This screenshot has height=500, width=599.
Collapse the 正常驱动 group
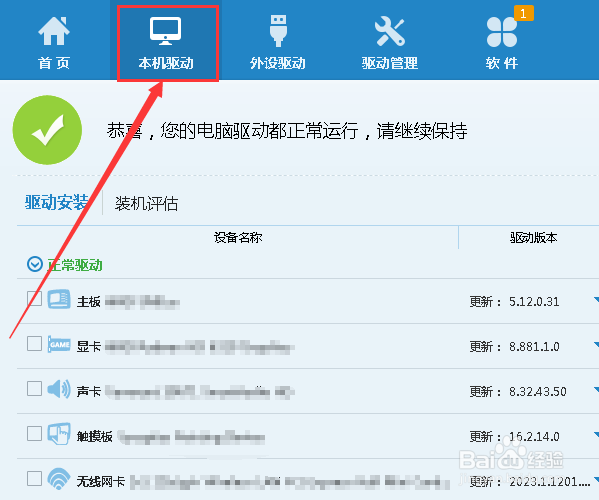tap(35, 264)
